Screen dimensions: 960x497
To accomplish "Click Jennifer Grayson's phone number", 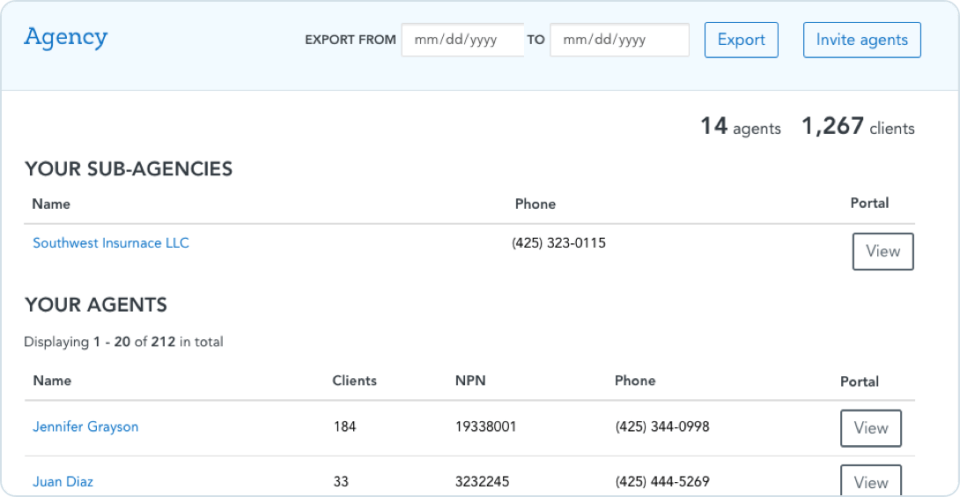I will click(662, 427).
